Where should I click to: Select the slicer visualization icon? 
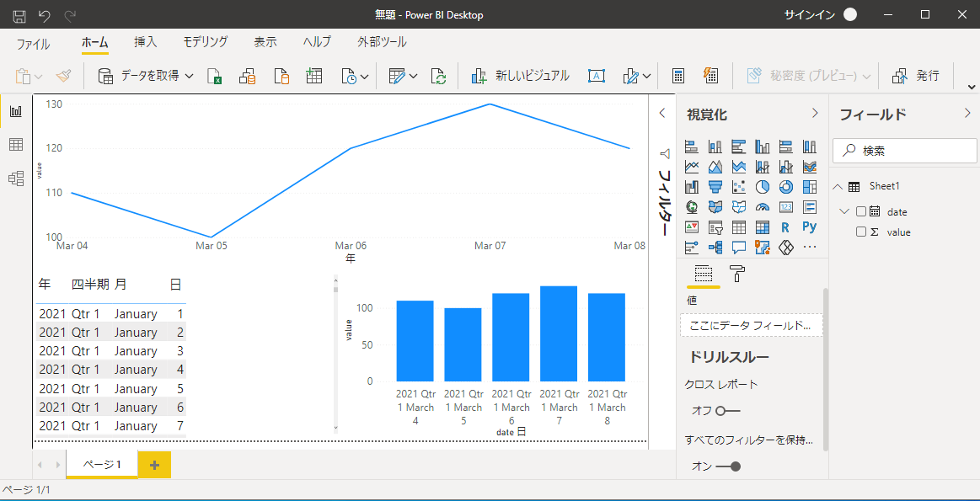click(715, 227)
